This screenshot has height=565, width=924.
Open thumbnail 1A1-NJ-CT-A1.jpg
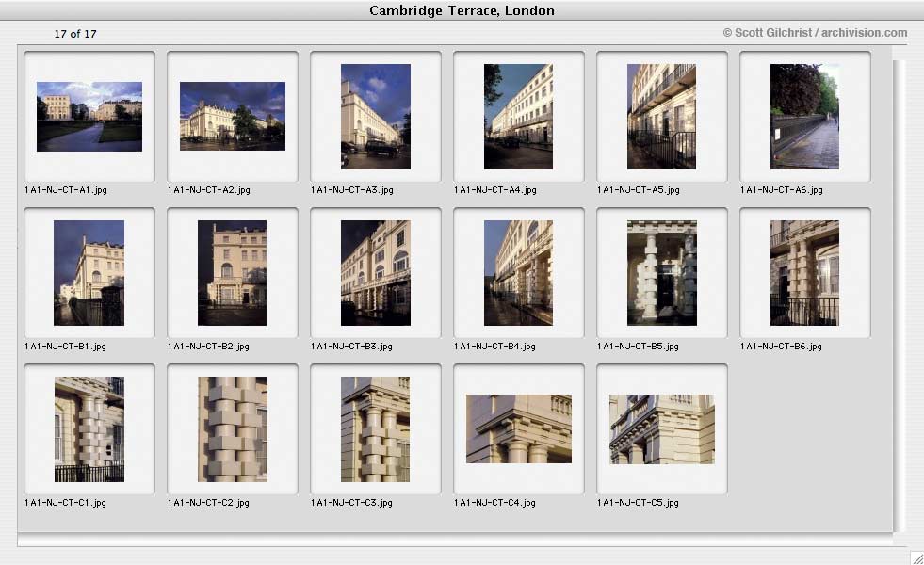(89, 117)
